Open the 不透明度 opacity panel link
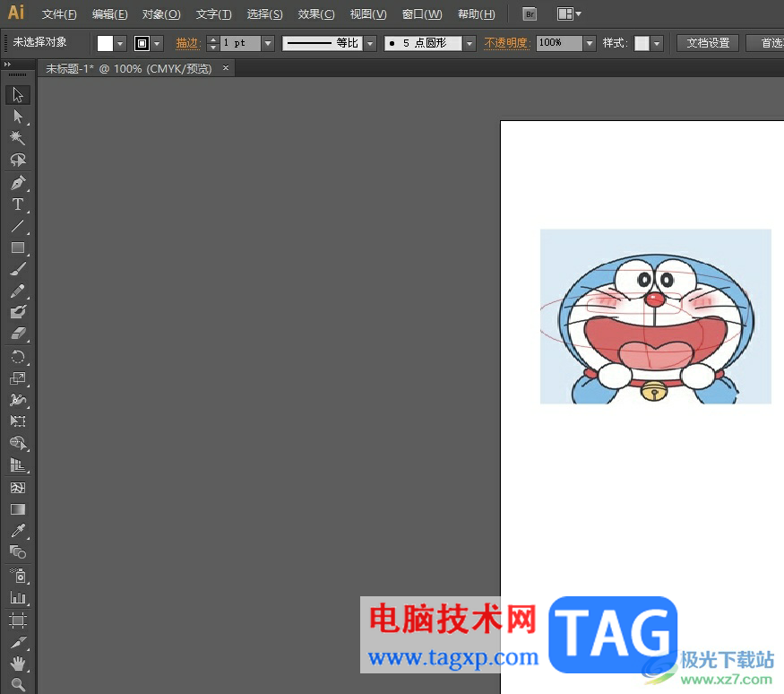This screenshot has width=784, height=694. (507, 44)
